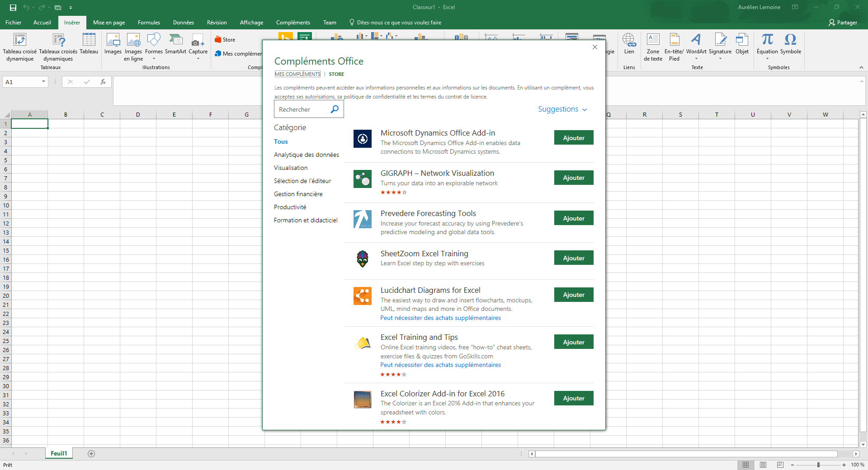The width and height of the screenshot is (868, 470).
Task: Expand the formula bar
Action: (861, 81)
